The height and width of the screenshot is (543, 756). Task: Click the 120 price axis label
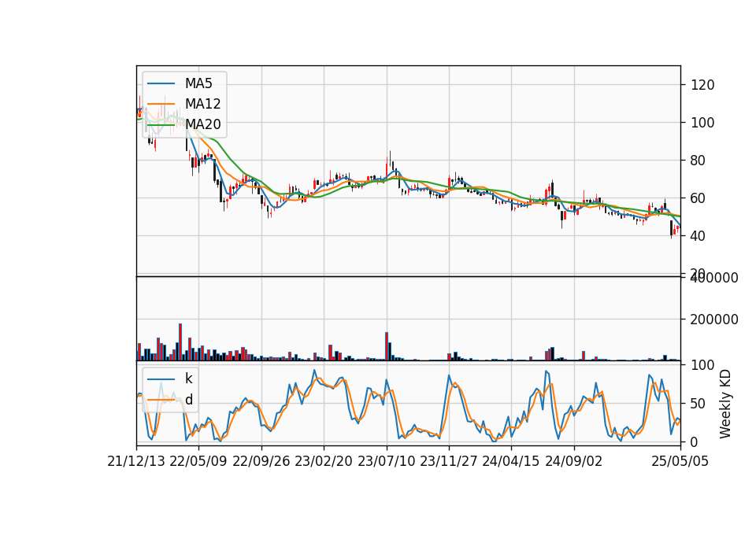702,85
